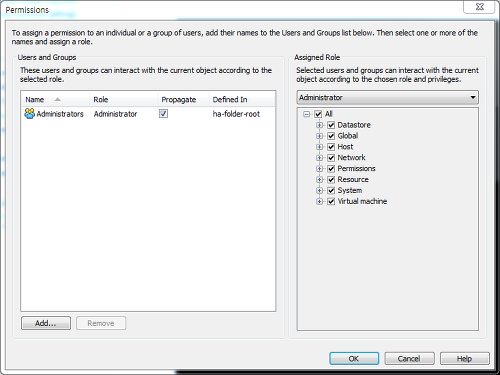Expand the Permissions tree node
The width and height of the screenshot is (500, 375).
320,169
